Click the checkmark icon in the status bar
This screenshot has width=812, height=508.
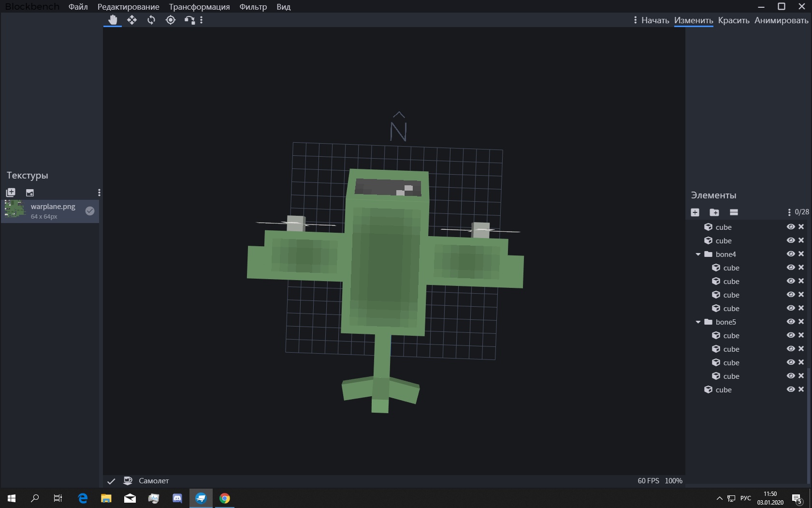click(x=111, y=481)
